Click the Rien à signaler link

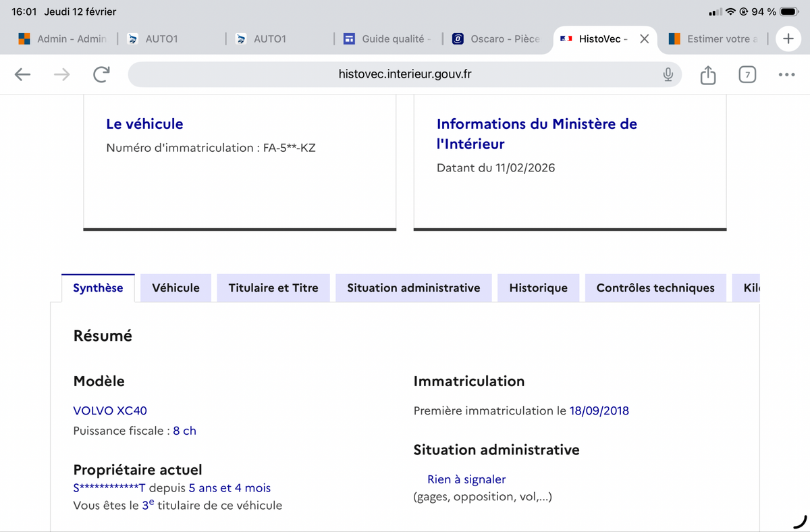466,479
